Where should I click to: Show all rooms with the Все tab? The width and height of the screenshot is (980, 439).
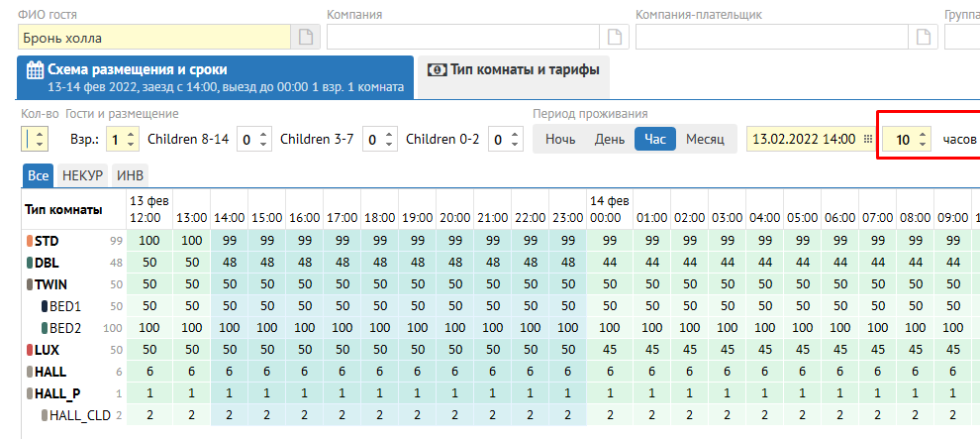38,175
